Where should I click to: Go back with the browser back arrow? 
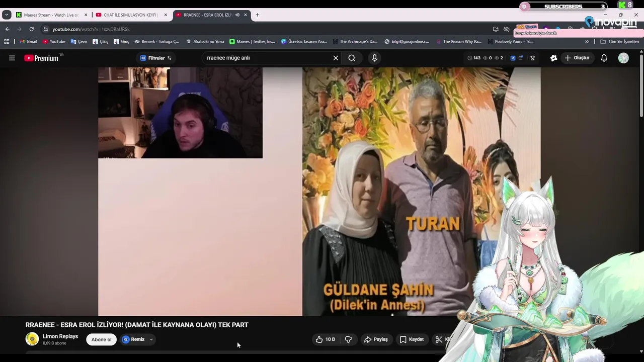tap(7, 29)
